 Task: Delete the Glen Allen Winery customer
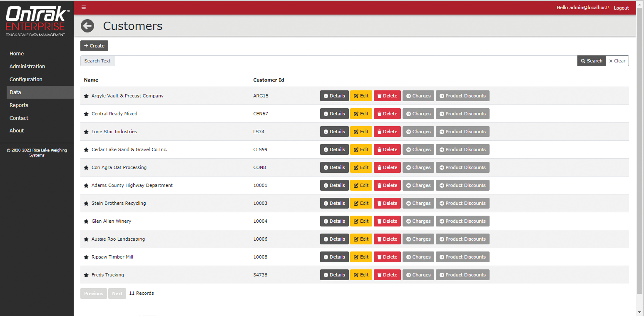click(387, 221)
